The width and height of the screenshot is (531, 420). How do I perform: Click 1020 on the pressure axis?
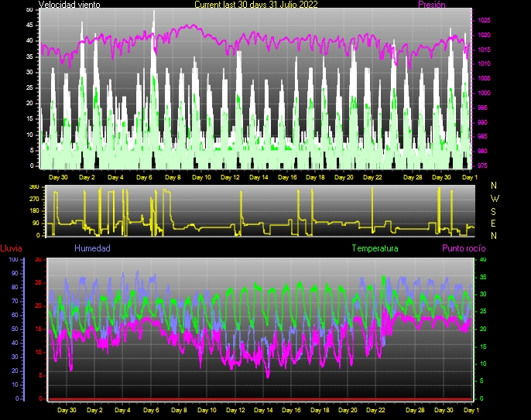[x=484, y=35]
